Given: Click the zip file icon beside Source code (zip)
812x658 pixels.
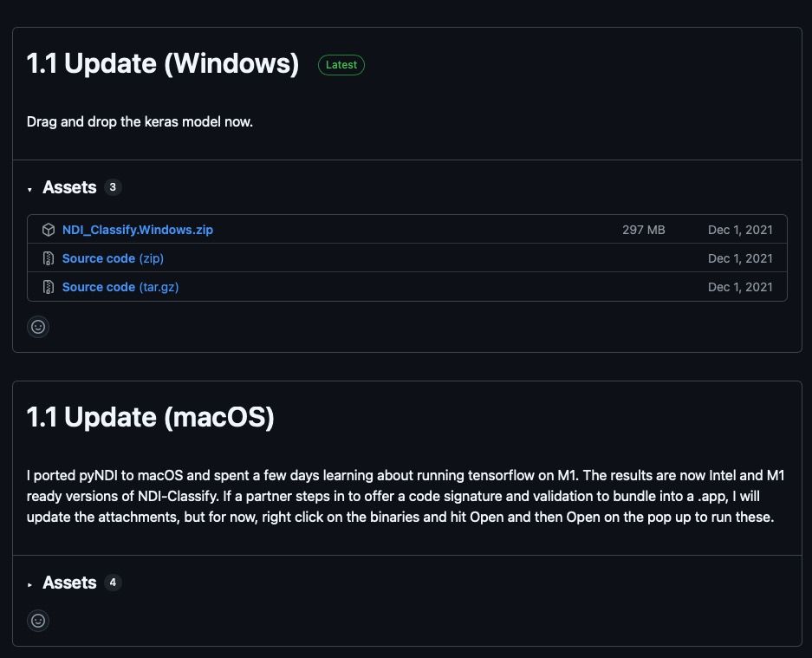Looking at the screenshot, I should [x=49, y=258].
